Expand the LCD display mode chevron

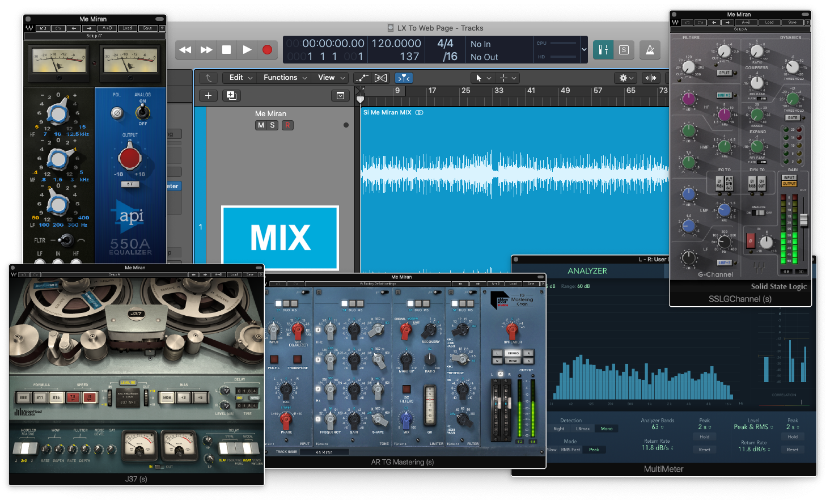click(584, 50)
